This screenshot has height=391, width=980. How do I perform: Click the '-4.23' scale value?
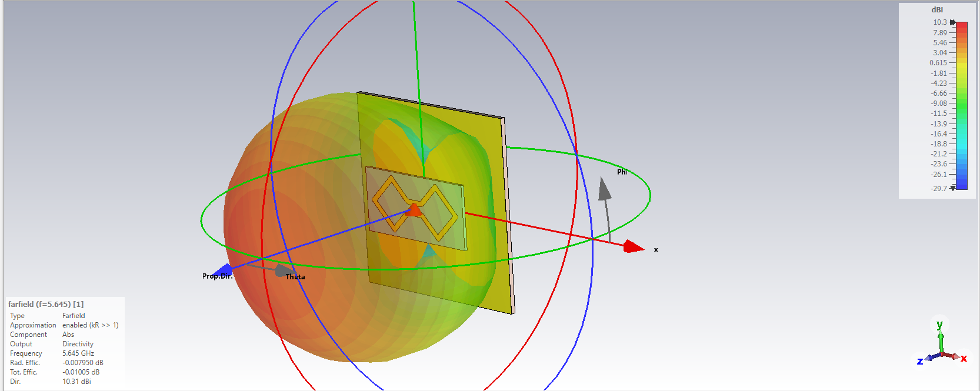[939, 83]
